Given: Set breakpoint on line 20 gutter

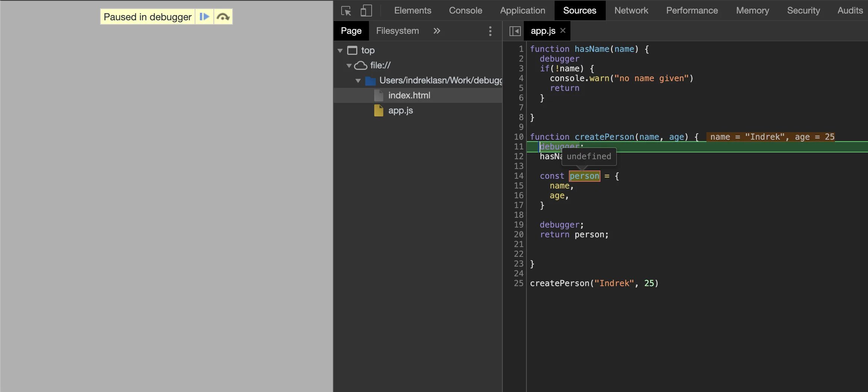Looking at the screenshot, I should click(x=519, y=234).
